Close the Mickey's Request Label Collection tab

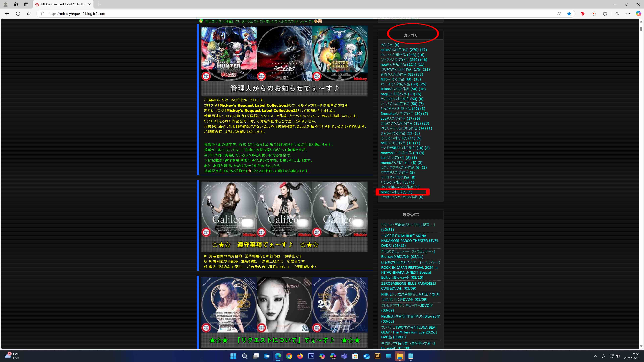90,4
